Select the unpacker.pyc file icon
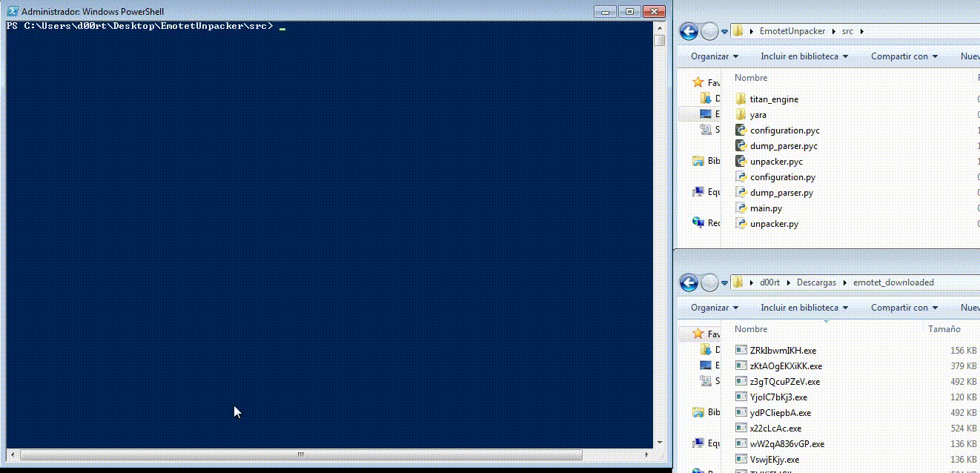 point(741,161)
